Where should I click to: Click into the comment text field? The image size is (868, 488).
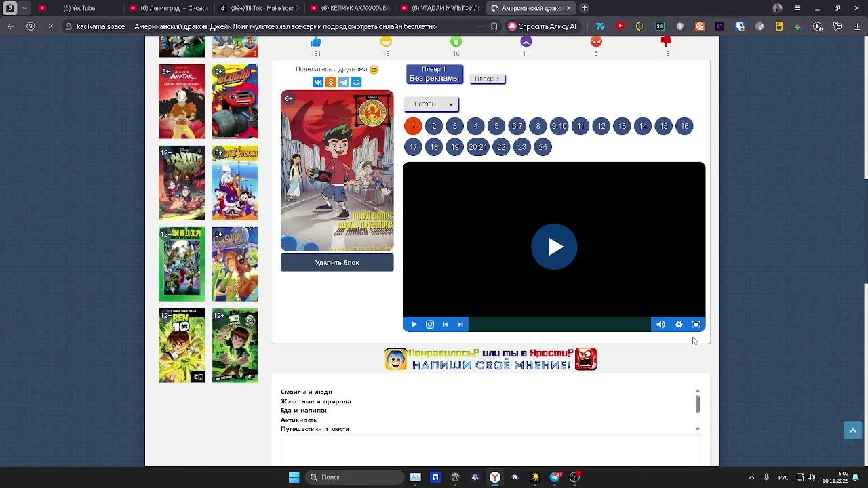[491, 451]
